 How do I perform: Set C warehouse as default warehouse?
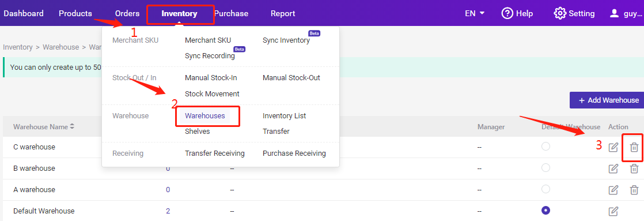click(545, 147)
